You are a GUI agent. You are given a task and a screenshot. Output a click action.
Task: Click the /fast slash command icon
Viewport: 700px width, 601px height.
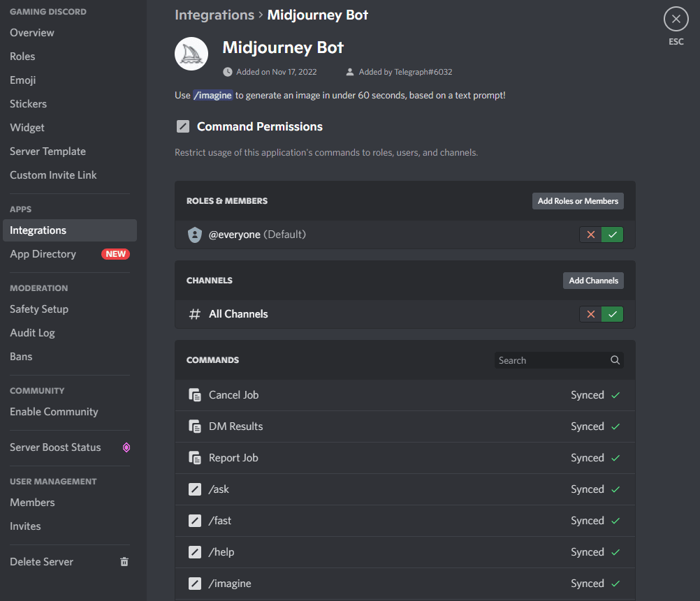195,521
